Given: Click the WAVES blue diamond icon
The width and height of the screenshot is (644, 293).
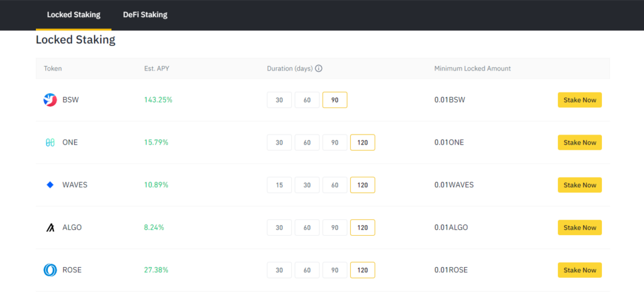Looking at the screenshot, I should coord(50,185).
